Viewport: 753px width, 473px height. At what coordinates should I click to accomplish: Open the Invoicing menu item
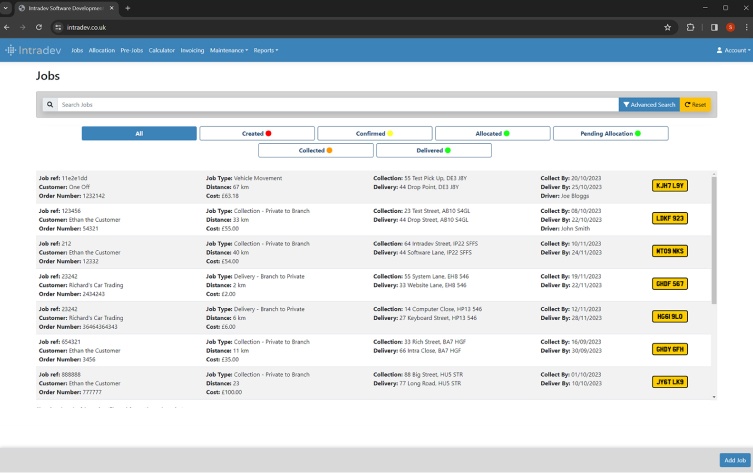point(192,50)
